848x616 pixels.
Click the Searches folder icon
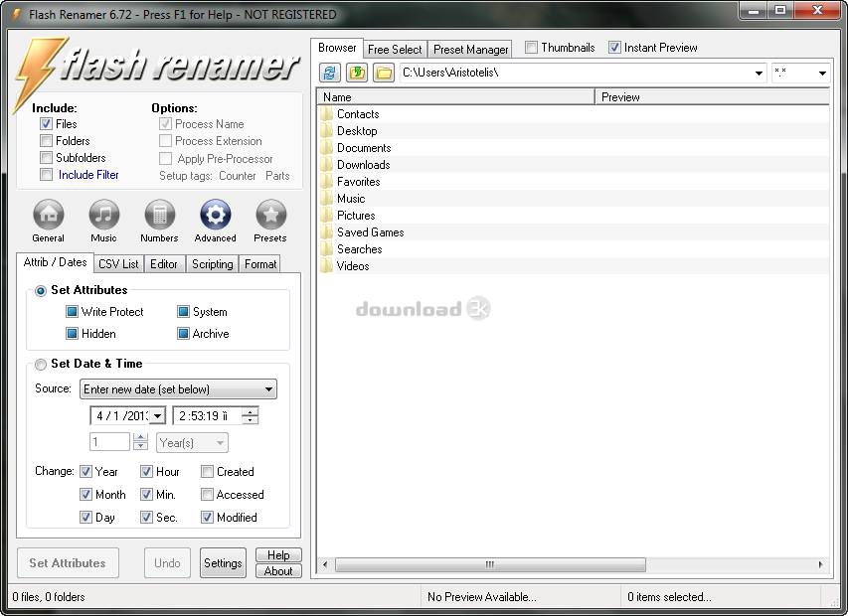pyautogui.click(x=326, y=249)
